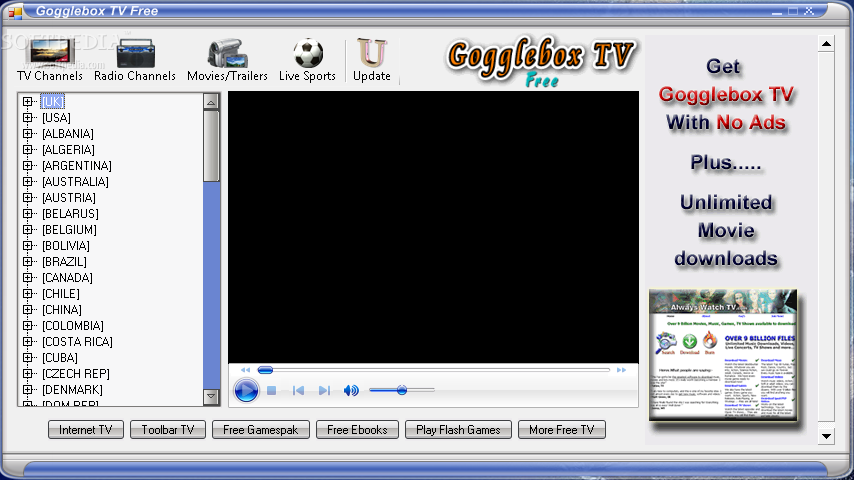Click the More Free TV button
Viewport: 854px width, 480px height.
click(x=562, y=430)
